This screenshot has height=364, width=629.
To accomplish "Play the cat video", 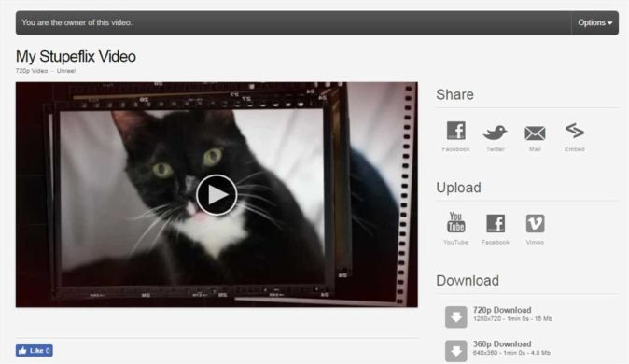I will (x=217, y=195).
